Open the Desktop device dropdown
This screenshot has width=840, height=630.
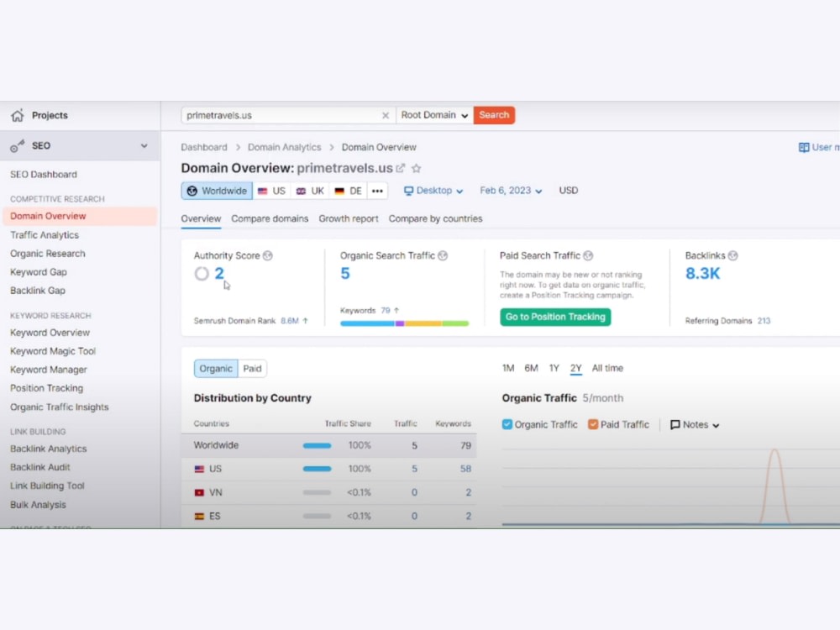point(433,191)
